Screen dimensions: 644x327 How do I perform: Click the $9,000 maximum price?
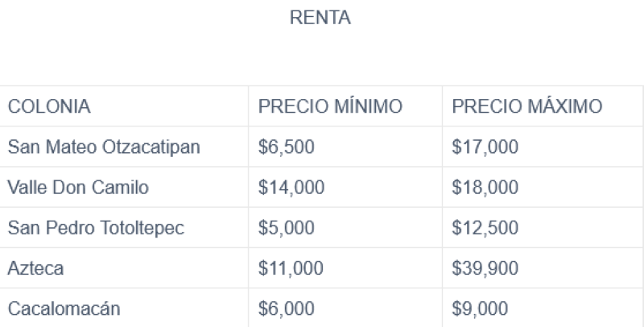pyautogui.click(x=481, y=308)
